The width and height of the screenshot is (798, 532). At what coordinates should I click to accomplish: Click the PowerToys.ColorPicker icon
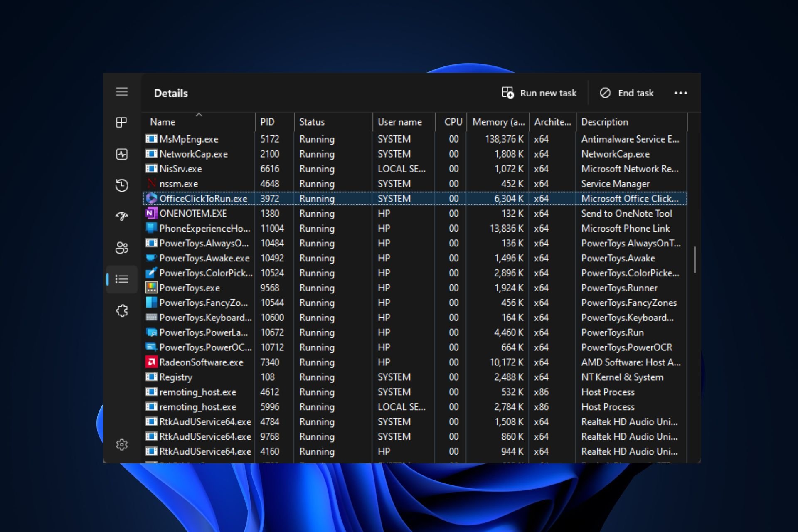point(151,273)
